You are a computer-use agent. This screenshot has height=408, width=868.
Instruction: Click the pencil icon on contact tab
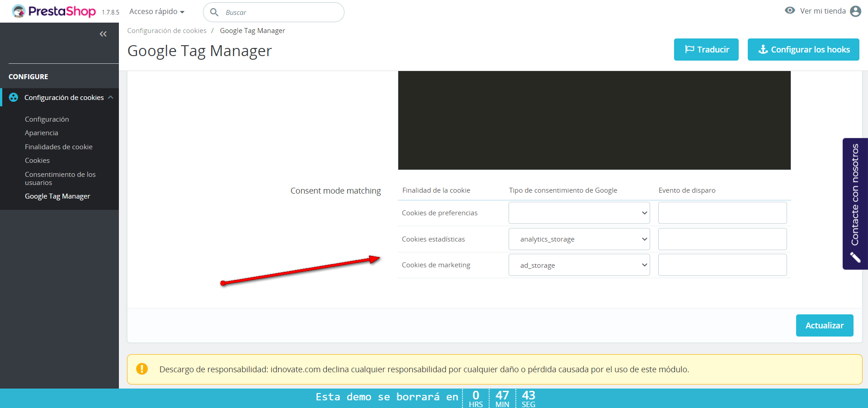[x=855, y=257]
